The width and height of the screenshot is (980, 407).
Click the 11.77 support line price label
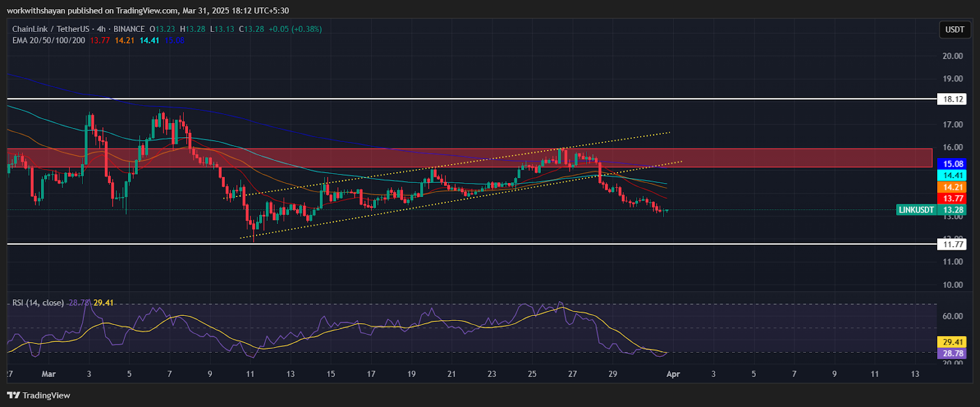point(952,244)
